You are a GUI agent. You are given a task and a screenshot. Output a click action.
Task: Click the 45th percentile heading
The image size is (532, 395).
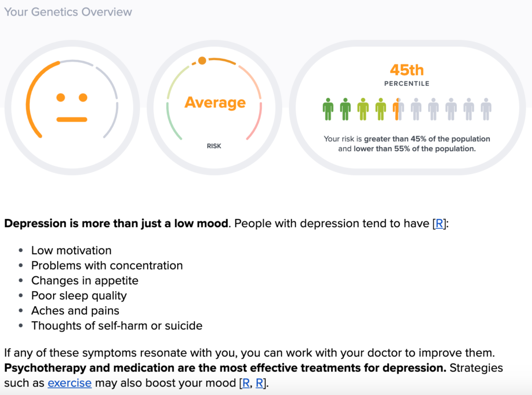[x=407, y=70]
